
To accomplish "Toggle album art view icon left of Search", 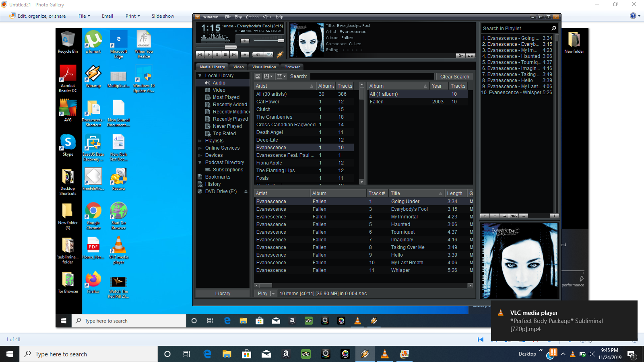I will [x=258, y=76].
